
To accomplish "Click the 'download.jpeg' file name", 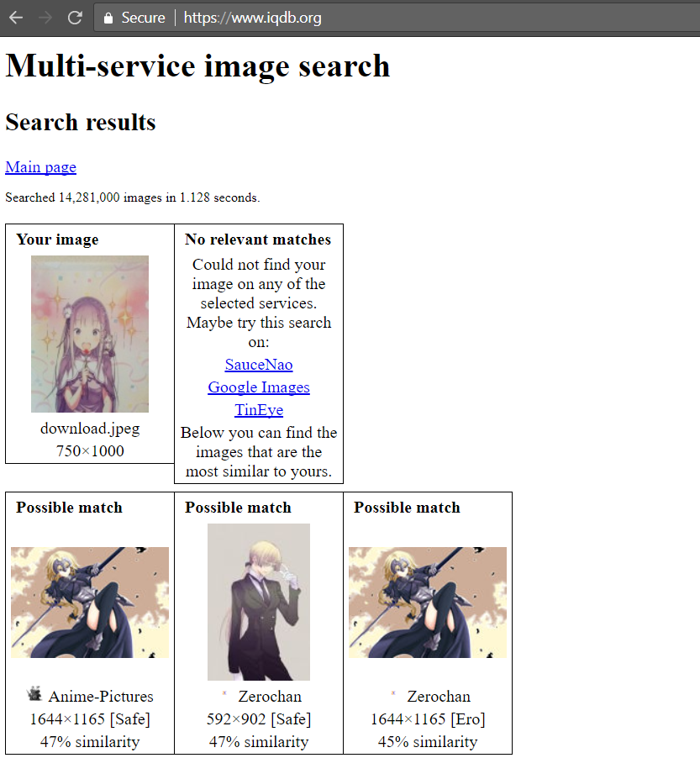I will (x=90, y=429).
